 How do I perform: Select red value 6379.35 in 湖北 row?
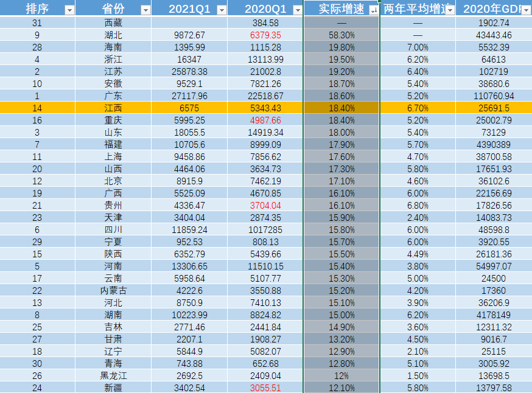265,35
